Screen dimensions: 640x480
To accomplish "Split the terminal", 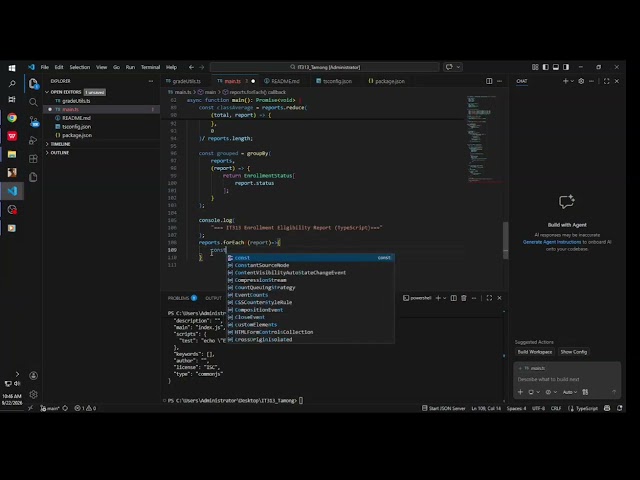I will (453, 298).
